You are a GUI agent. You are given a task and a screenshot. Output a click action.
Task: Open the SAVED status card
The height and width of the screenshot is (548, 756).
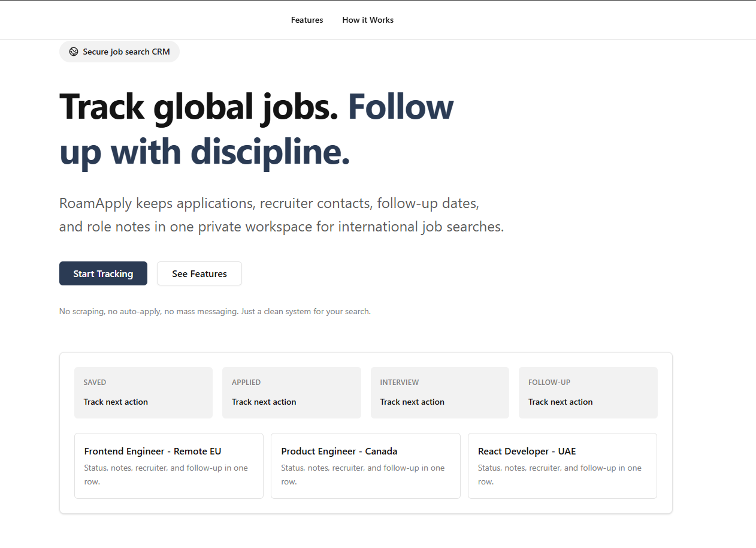pos(143,393)
